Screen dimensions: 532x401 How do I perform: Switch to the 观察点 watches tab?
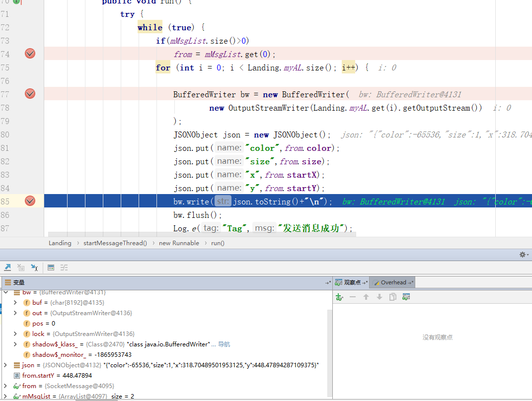click(352, 282)
